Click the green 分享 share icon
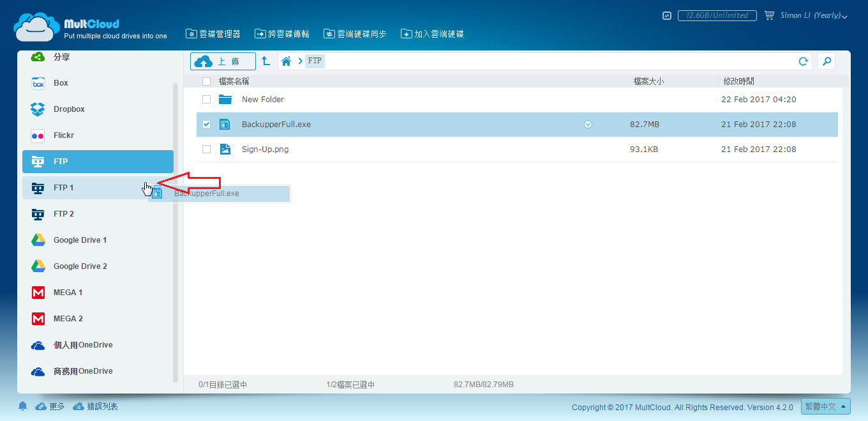The height and width of the screenshot is (421, 868). 38,57
